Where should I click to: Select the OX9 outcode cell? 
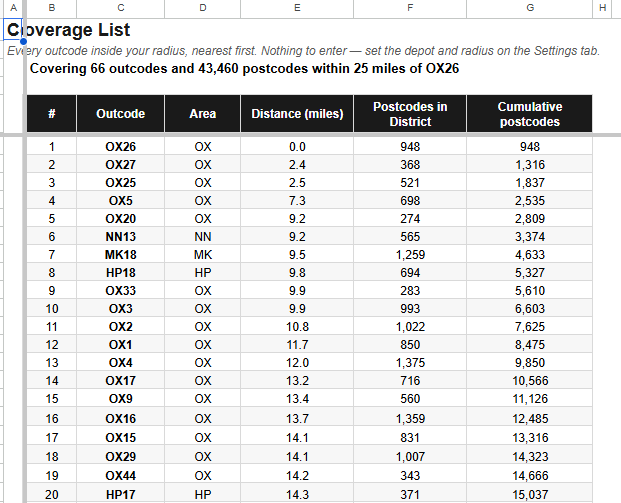(120, 399)
